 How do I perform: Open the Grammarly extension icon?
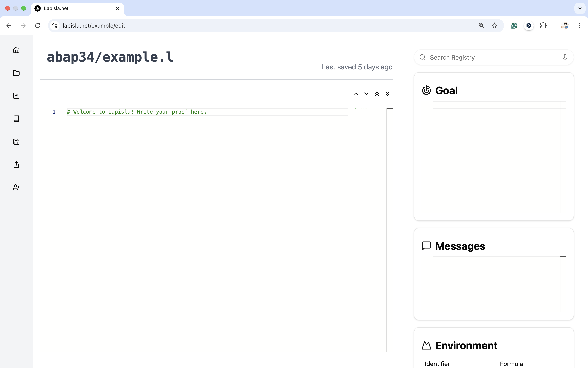514,26
